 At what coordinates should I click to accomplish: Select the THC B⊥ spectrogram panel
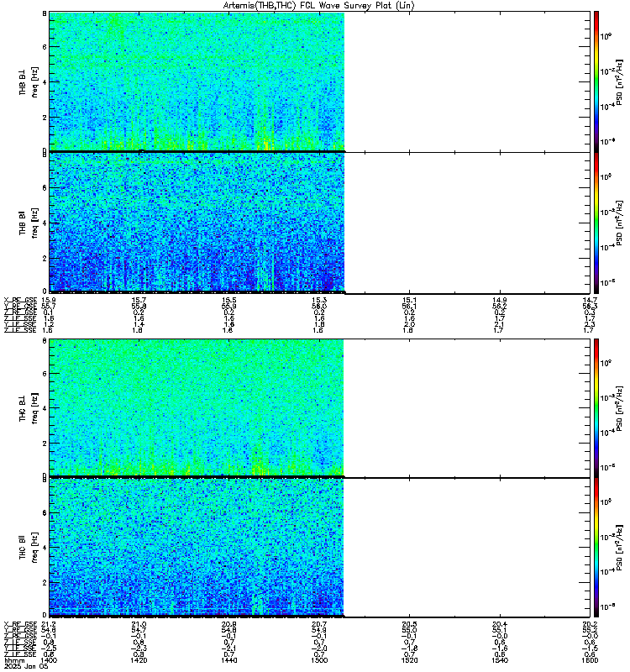click(x=320, y=408)
